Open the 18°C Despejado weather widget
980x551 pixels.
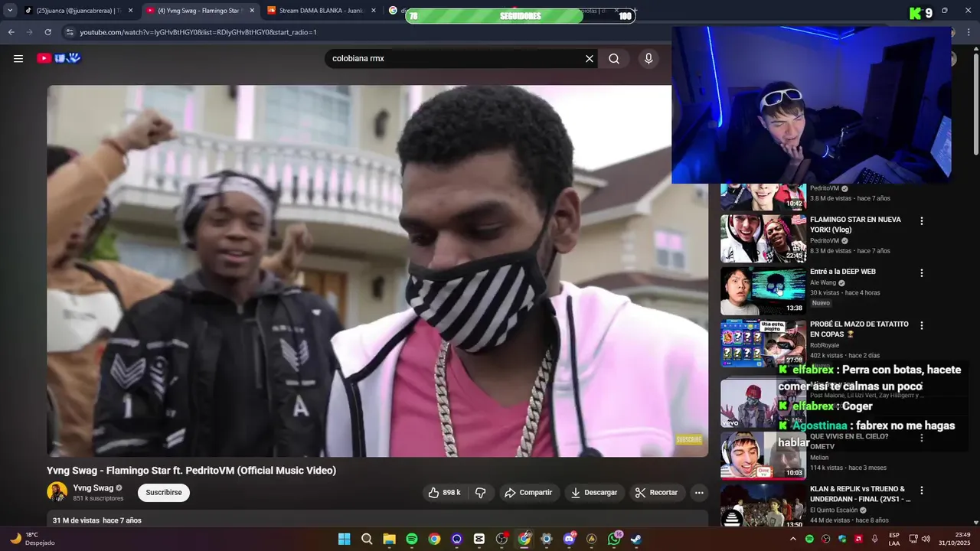point(31,539)
